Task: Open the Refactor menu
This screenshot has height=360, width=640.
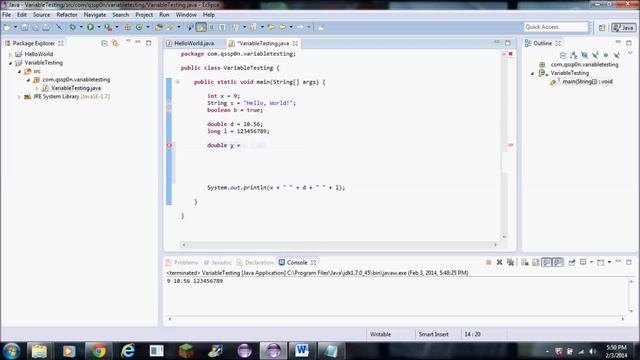Action: point(67,15)
